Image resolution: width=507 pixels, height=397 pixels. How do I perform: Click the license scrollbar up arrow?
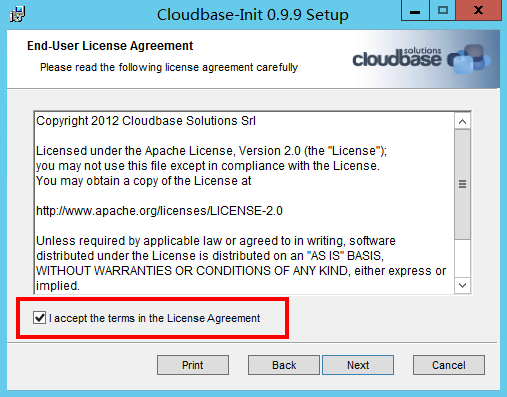pos(462,121)
